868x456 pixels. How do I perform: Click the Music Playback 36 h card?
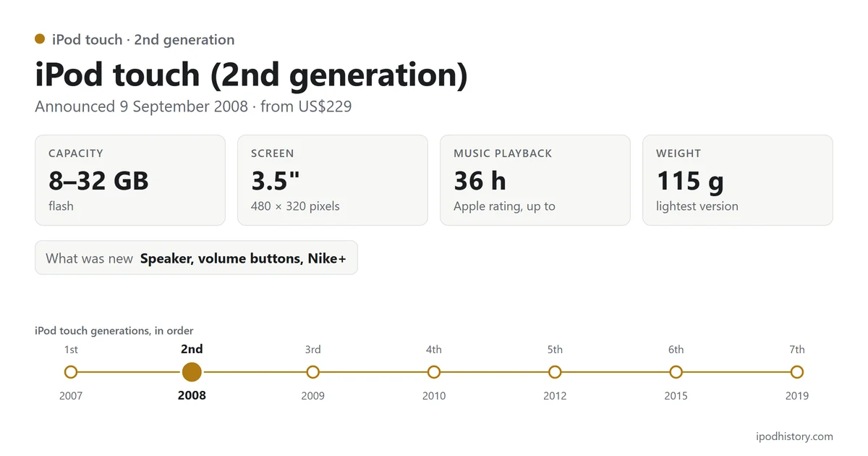coord(535,180)
